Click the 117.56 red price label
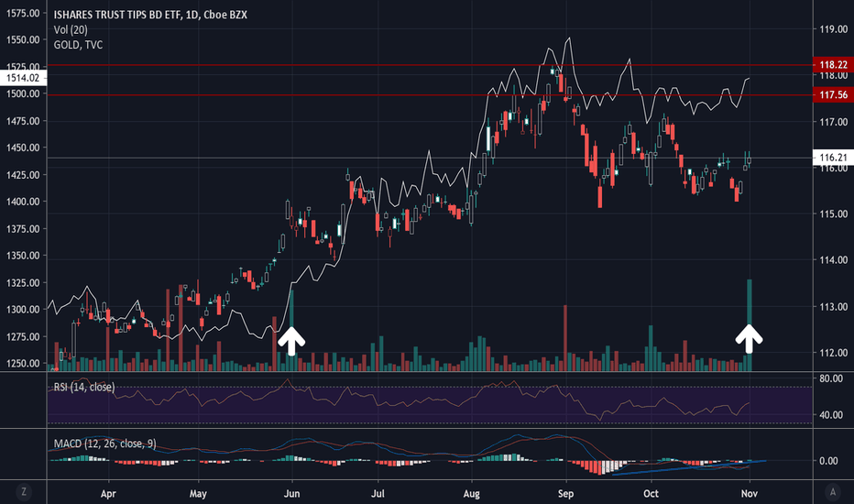Screen dimensions: 854x504 [833, 94]
